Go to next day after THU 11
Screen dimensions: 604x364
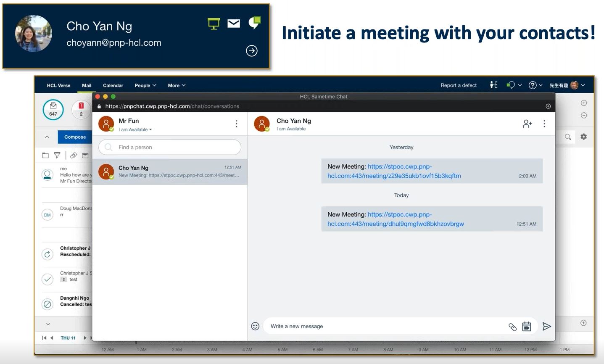[85, 338]
